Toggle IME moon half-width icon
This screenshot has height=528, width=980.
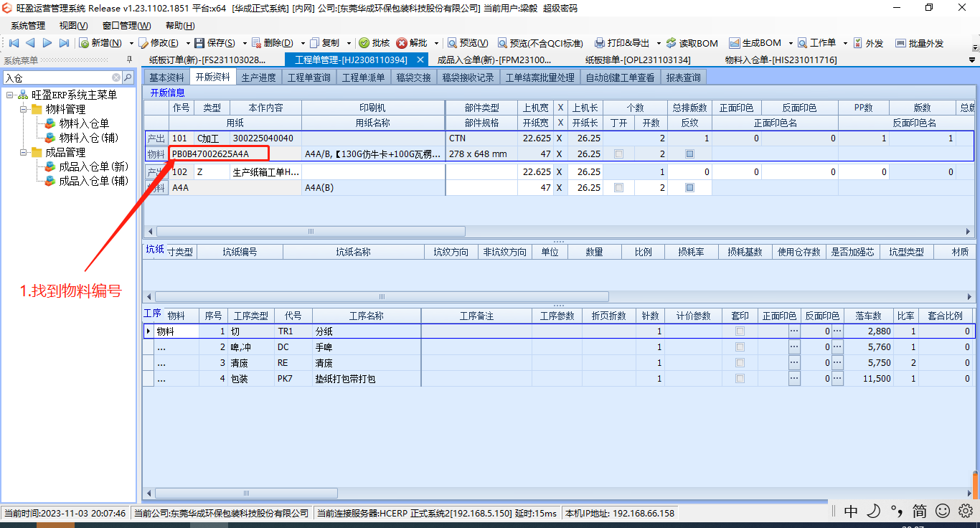874,511
